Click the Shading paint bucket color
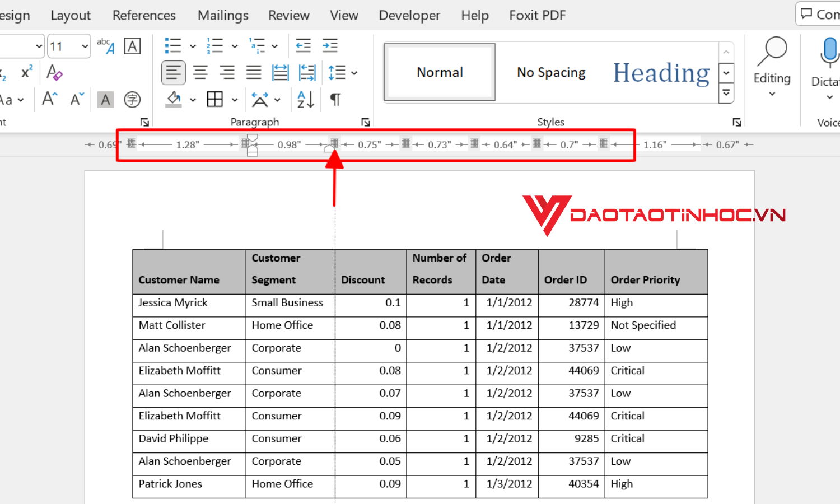Screen dimensions: 840x504 [x=174, y=100]
